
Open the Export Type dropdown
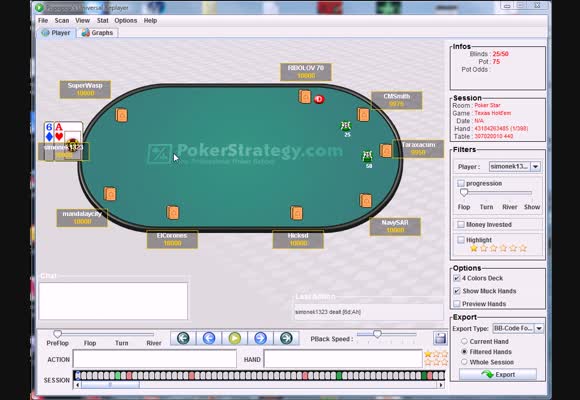[539, 329]
